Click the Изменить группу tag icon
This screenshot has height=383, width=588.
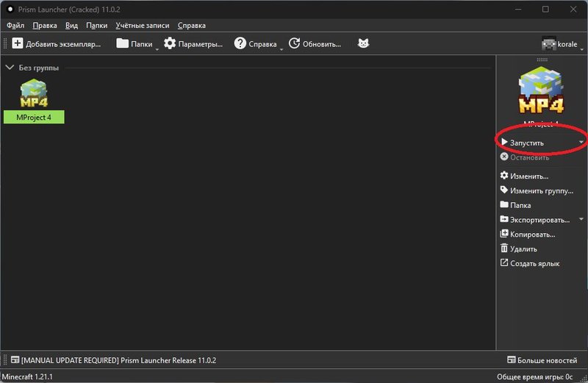[x=504, y=190]
